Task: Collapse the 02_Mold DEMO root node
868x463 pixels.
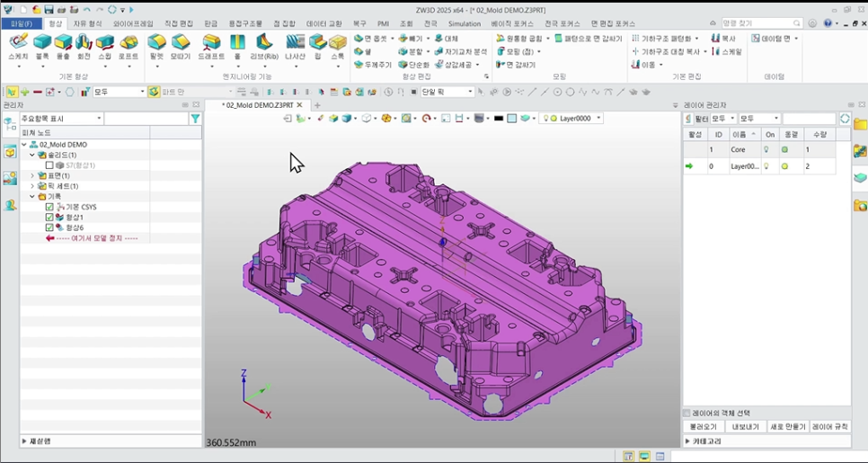Action: click(x=24, y=145)
